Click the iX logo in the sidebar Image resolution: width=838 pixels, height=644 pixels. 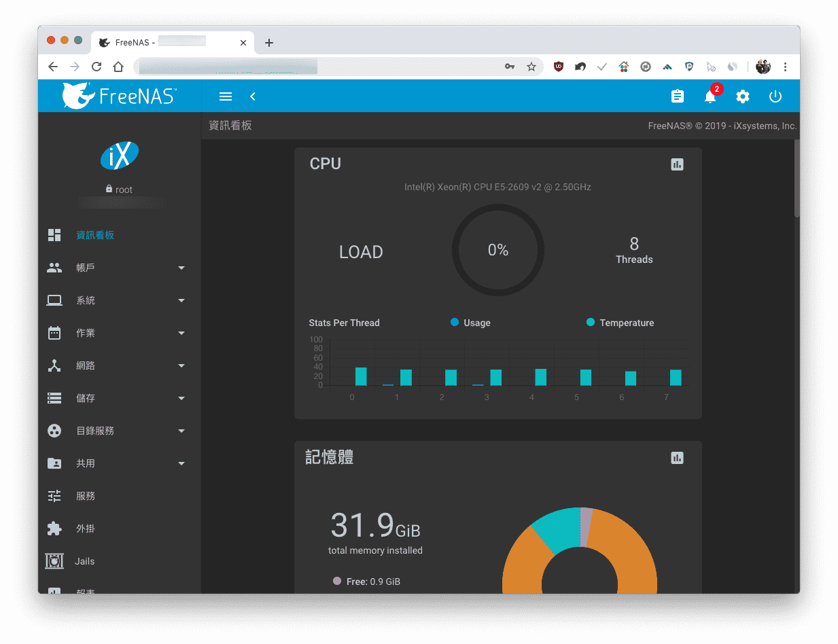pos(120,156)
